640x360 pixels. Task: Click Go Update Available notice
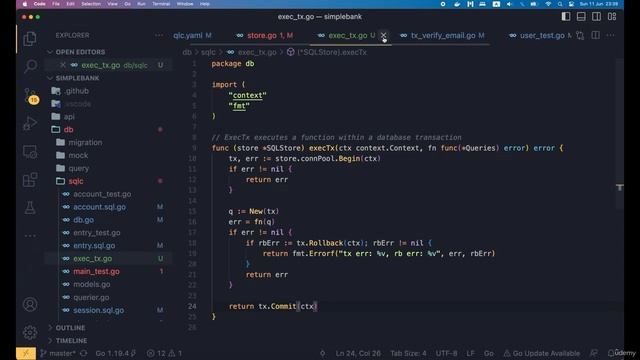point(542,353)
